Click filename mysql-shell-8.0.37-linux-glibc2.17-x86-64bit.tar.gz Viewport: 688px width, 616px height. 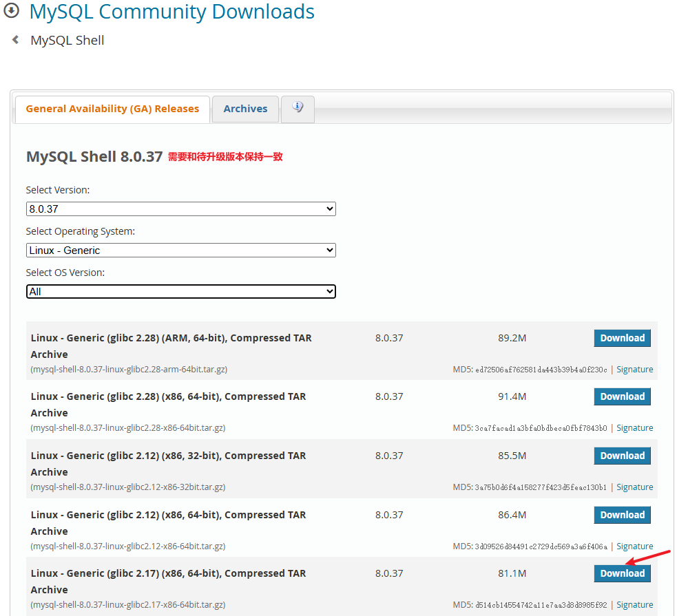point(127,604)
